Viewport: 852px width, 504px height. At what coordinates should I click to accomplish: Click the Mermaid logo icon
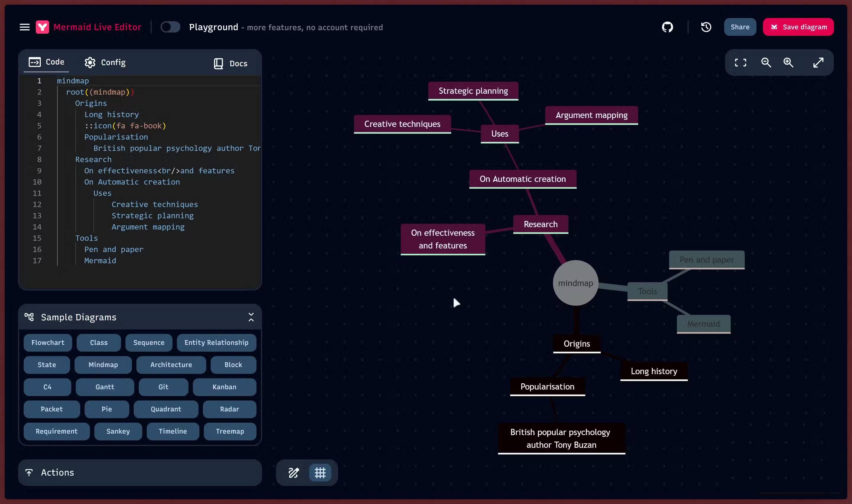[42, 27]
